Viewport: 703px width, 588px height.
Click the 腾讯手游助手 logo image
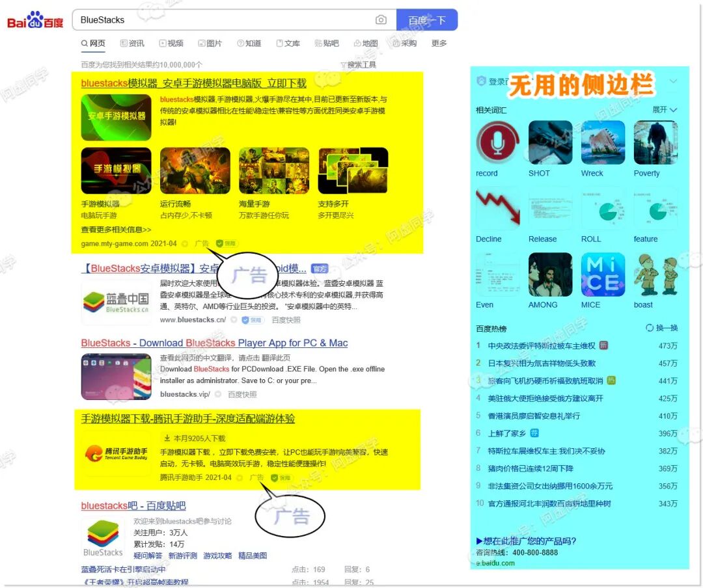pos(116,453)
